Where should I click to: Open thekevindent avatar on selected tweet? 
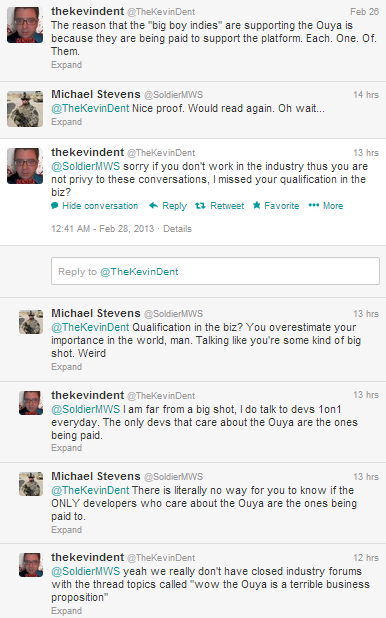pos(25,166)
